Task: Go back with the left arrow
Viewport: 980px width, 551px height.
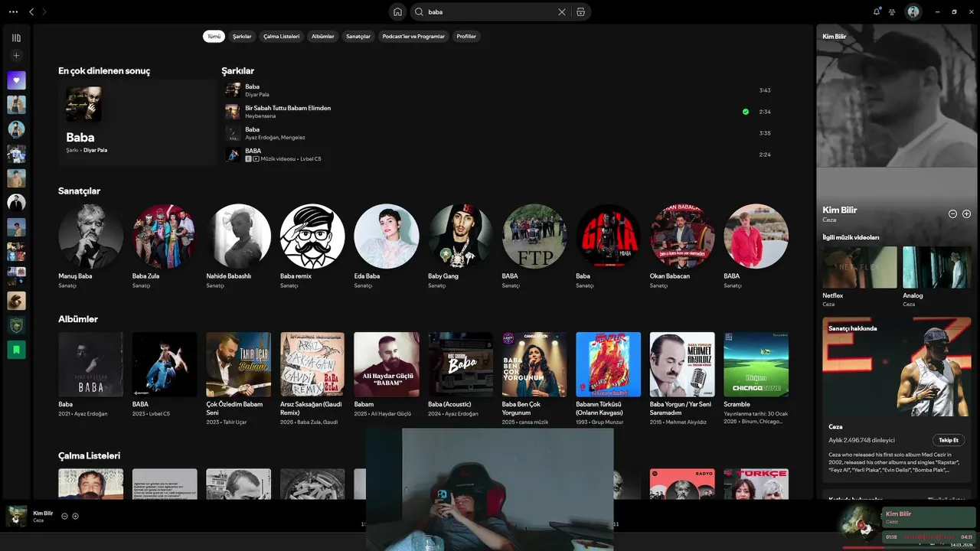Action: 31,11
